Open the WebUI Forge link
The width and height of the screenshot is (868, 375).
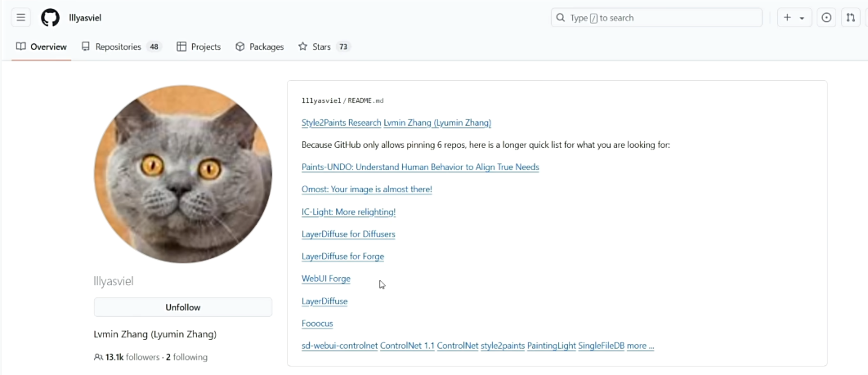[x=325, y=279]
